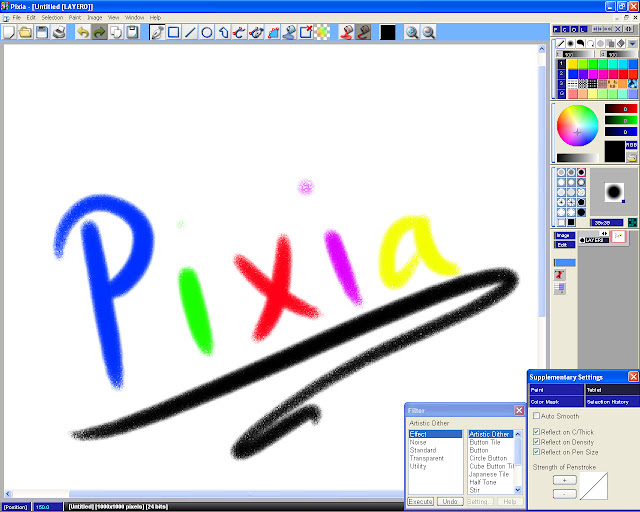
Task: Select the closed curve tool
Action: (x=256, y=32)
